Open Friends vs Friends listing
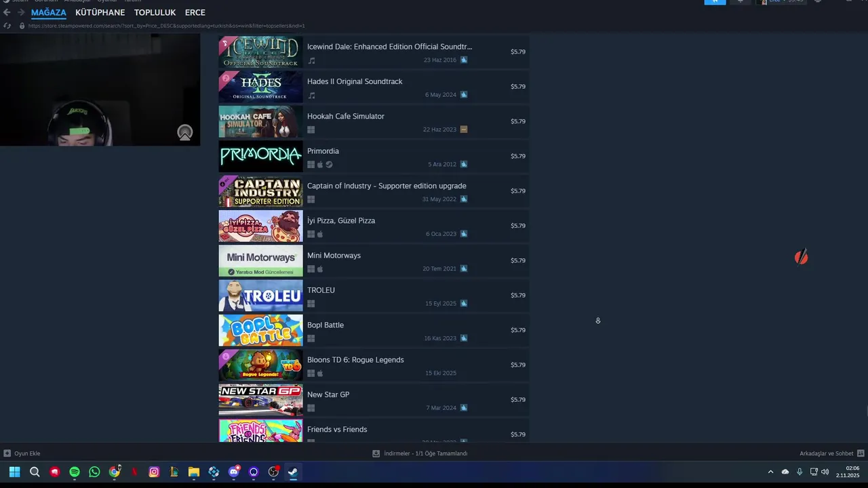 click(x=374, y=431)
